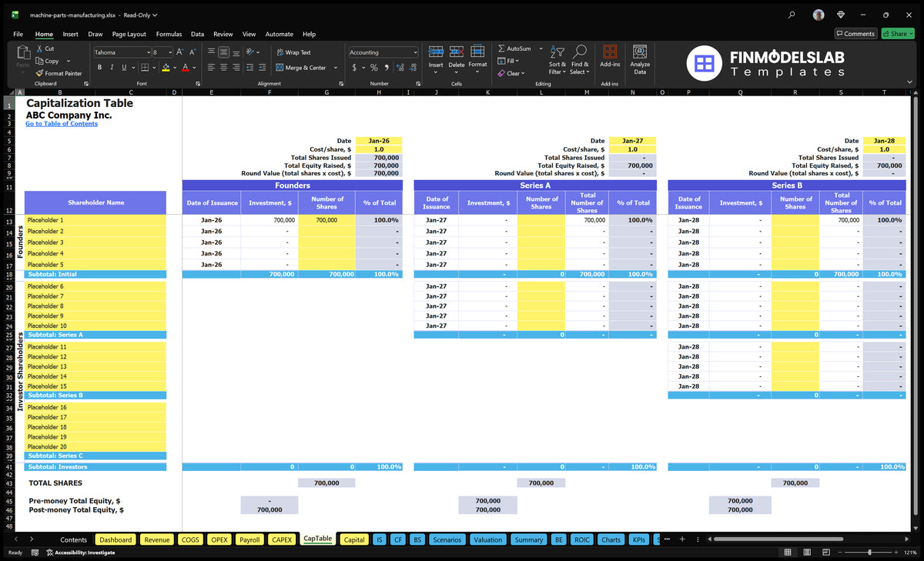
Task: Open the Add-ins icon
Action: click(x=610, y=52)
